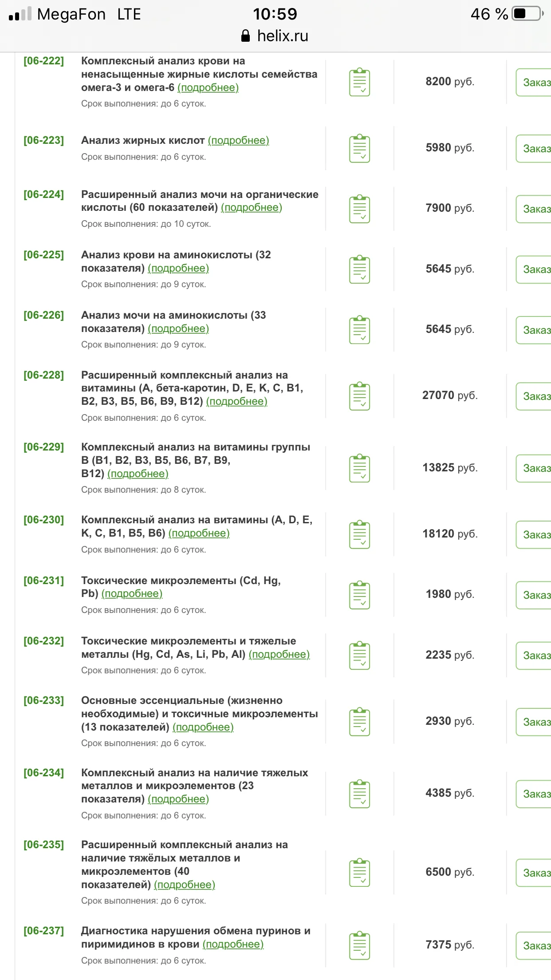Open clipboard icon for urine organic acids

[x=359, y=209]
